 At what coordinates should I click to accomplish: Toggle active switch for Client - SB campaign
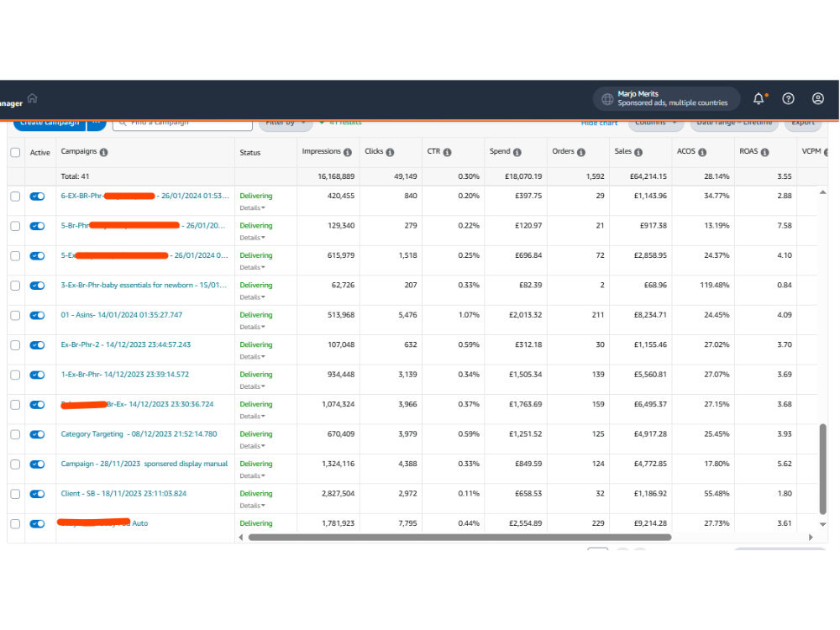coord(38,494)
